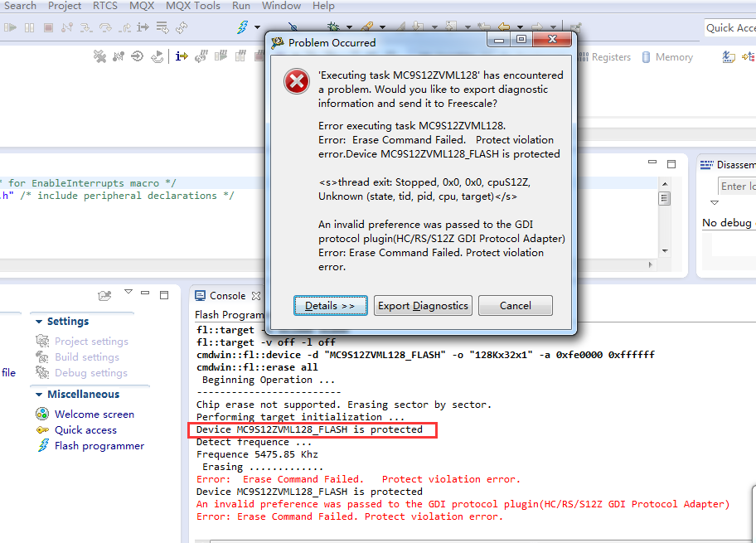The height and width of the screenshot is (543, 756).
Task: Click the Last Edit Location icon
Action: pyautogui.click(x=484, y=27)
